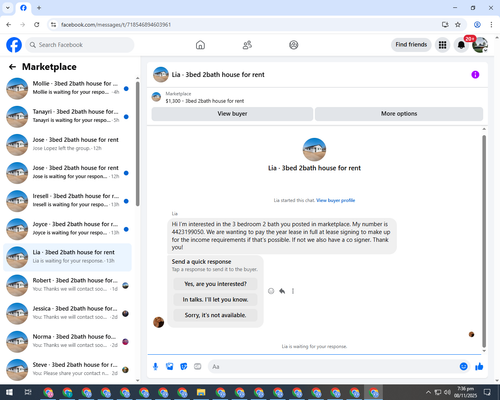The image size is (500, 400).
Task: Send quick response 'In talks. I'll let you know.'
Action: click(215, 300)
